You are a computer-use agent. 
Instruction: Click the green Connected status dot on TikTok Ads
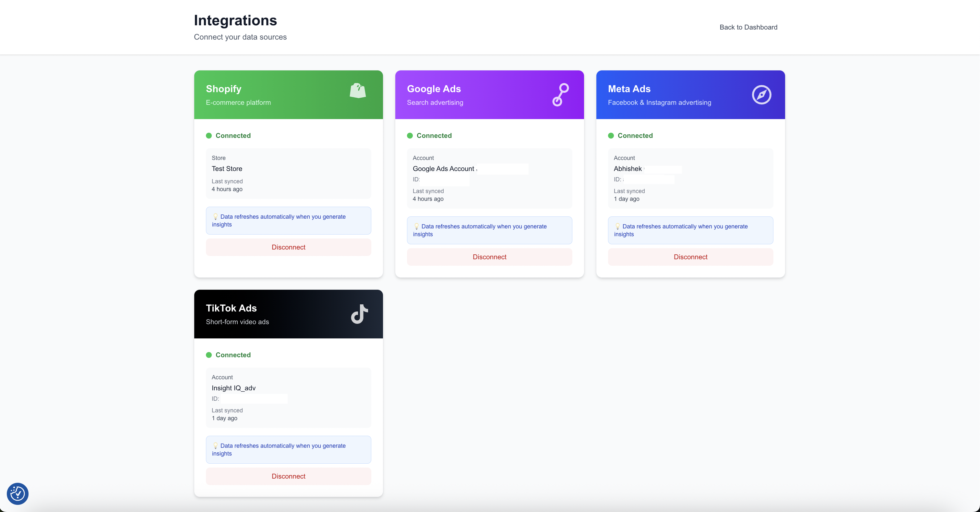coord(209,355)
